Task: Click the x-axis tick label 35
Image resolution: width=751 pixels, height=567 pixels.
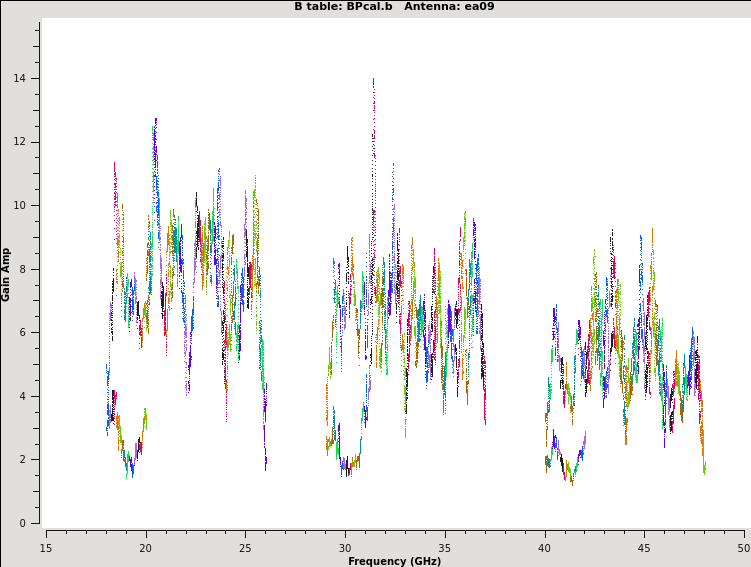Action: tap(445, 548)
